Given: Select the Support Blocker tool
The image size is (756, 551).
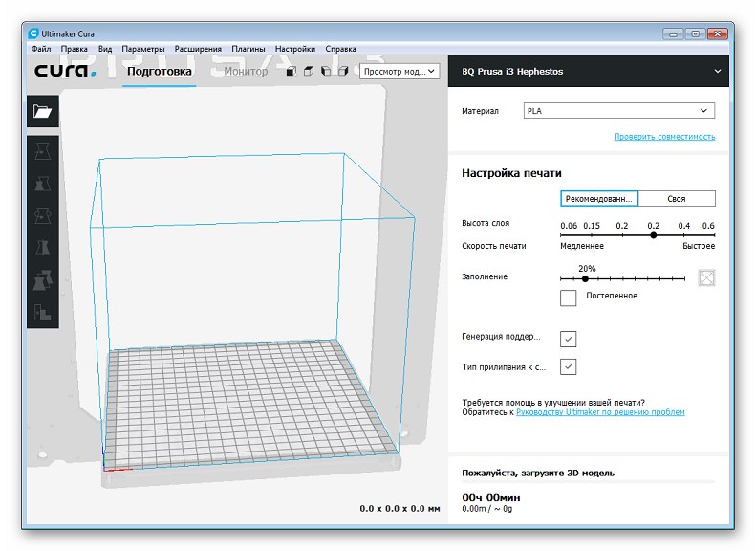Looking at the screenshot, I should click(x=43, y=312).
